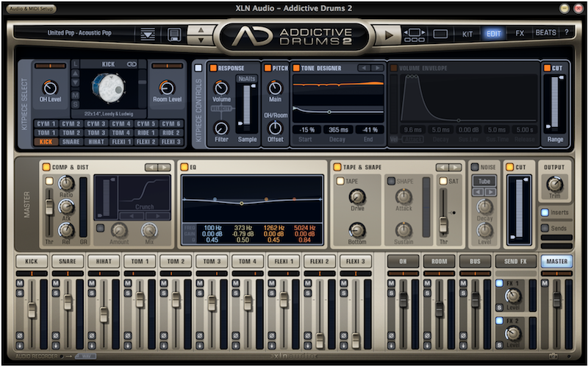This screenshot has height=367, width=588.
Task: Toggle the master COMP & DIST section
Action: pos(46,167)
